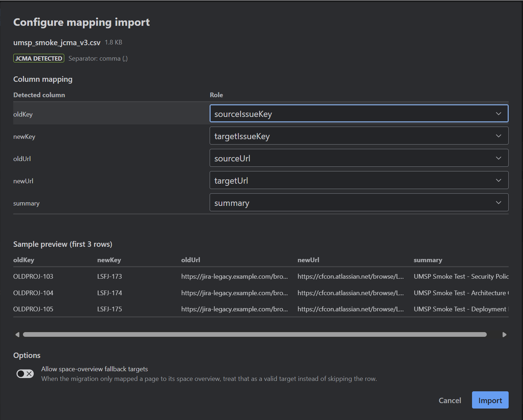This screenshot has width=523, height=420.
Task: Click the Column mapping heading
Action: pyautogui.click(x=43, y=79)
